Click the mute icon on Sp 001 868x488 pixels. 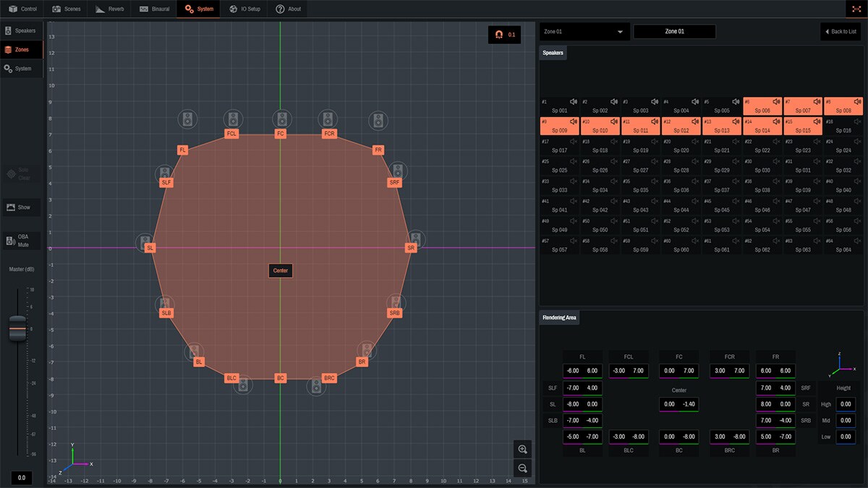click(x=573, y=102)
